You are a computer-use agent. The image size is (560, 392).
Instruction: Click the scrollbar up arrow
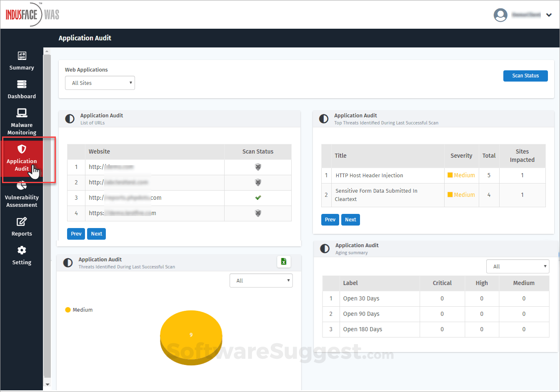pyautogui.click(x=47, y=51)
